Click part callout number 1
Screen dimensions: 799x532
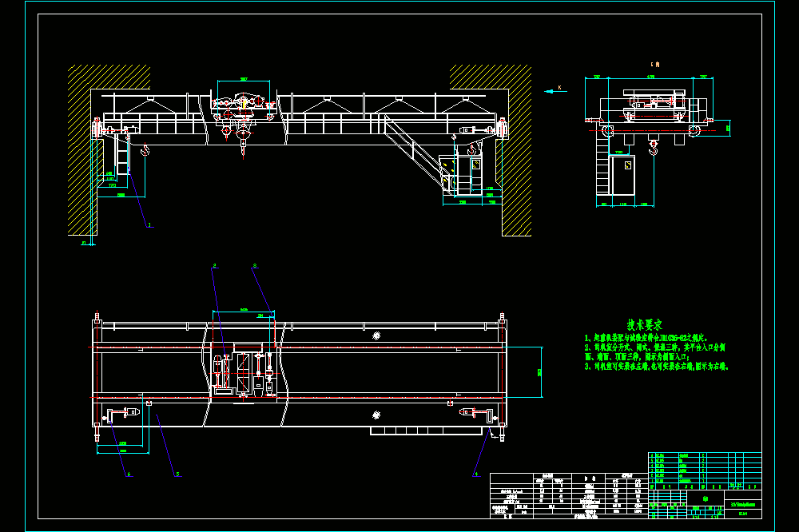pyautogui.click(x=149, y=224)
